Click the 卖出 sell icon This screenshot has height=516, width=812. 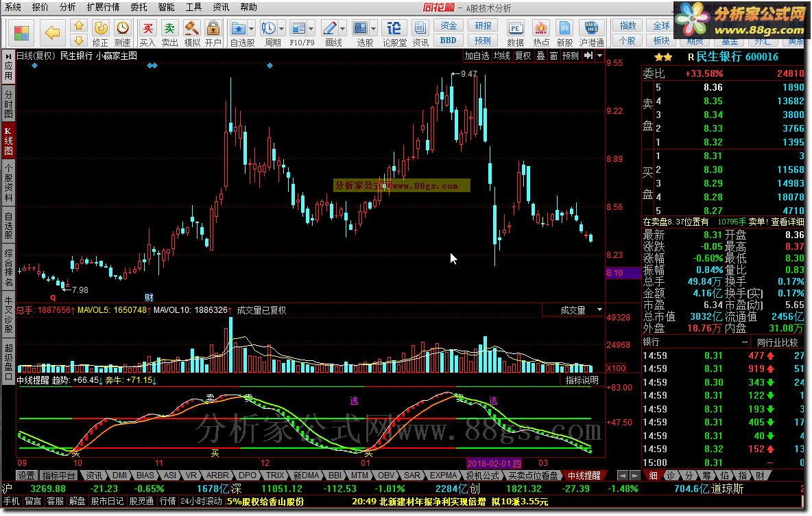(169, 28)
